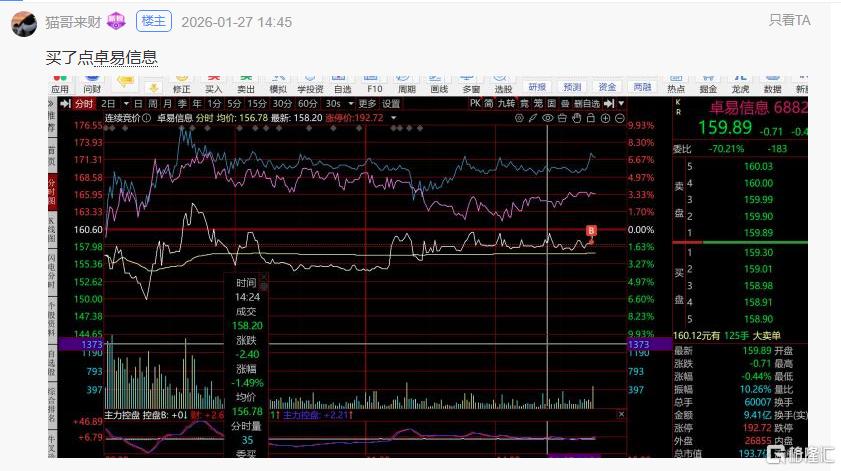Viewport: 841px width, 471px height.
Task: Expand the dropdown next to 30s
Action: point(351,104)
